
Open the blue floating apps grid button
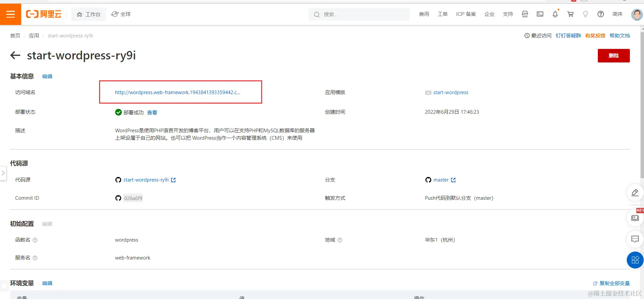click(635, 260)
